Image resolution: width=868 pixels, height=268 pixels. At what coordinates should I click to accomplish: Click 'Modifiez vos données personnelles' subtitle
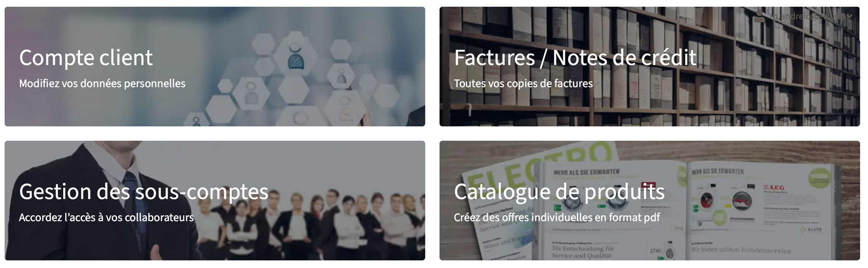point(102,83)
